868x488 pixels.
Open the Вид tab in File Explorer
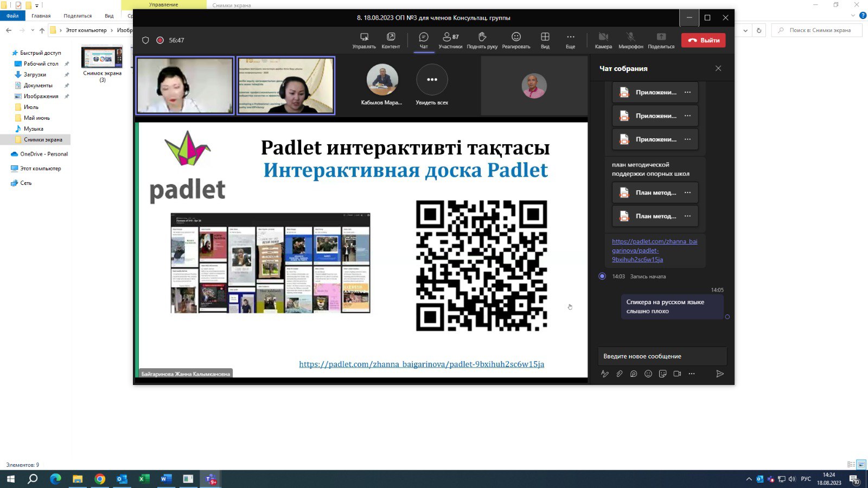(109, 16)
